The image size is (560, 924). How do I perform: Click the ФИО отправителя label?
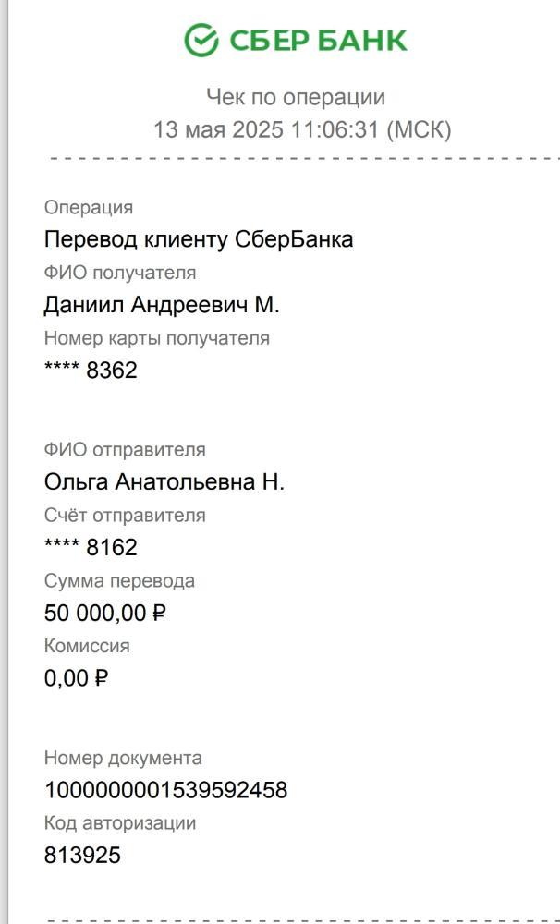tap(125, 450)
